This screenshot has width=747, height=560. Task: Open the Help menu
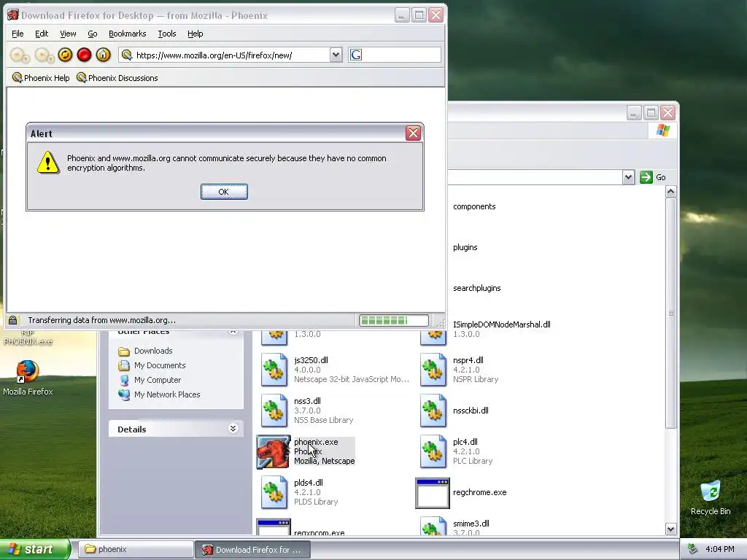[195, 34]
